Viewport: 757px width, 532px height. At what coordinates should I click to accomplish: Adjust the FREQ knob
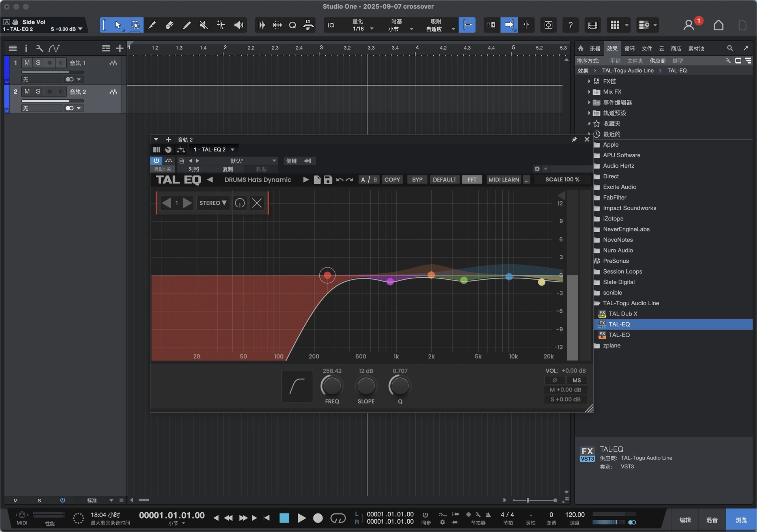(332, 386)
